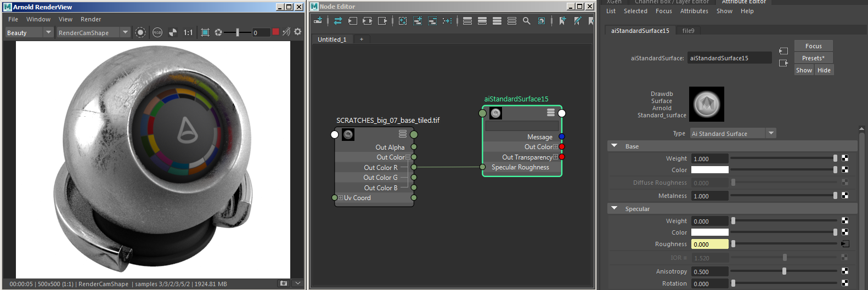Click the Hide button

coord(824,70)
